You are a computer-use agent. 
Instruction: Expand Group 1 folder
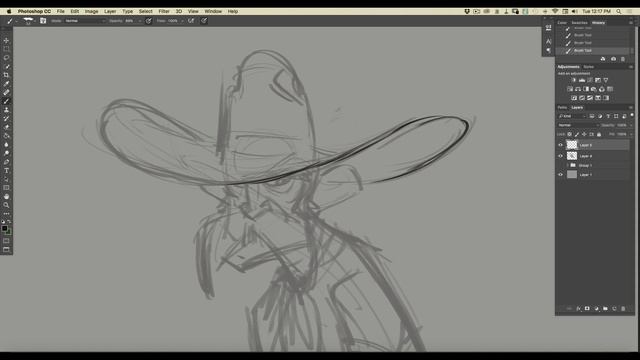(x=567, y=165)
